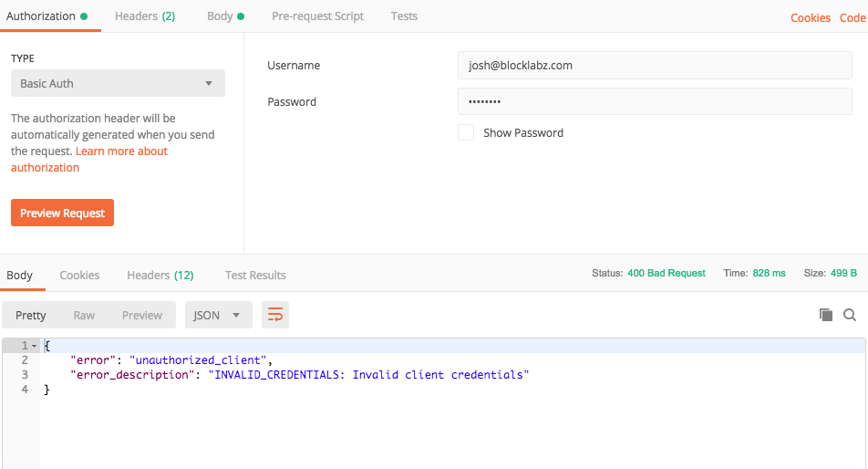
Task: Tick the Show Password checkbox
Action: 466,132
